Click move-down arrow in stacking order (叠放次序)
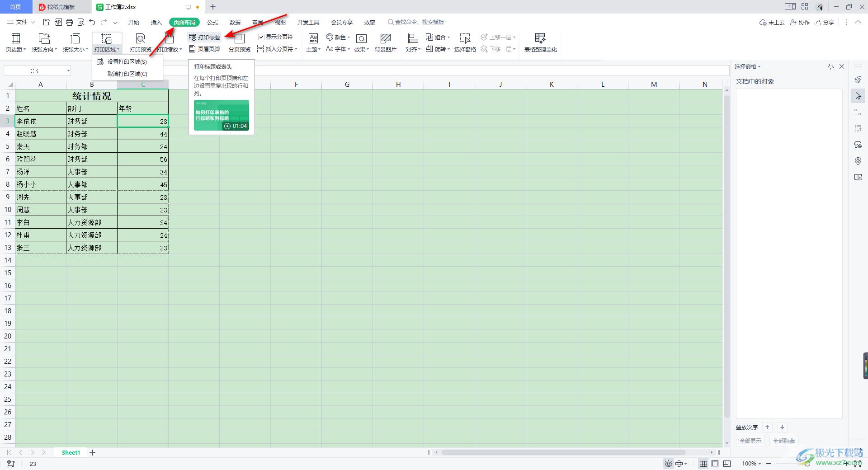 [782, 427]
